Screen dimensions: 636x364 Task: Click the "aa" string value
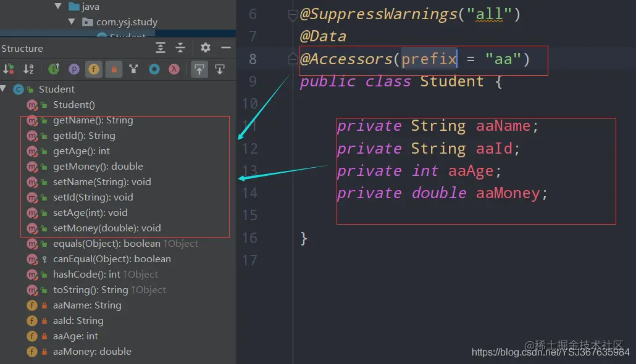click(x=503, y=59)
